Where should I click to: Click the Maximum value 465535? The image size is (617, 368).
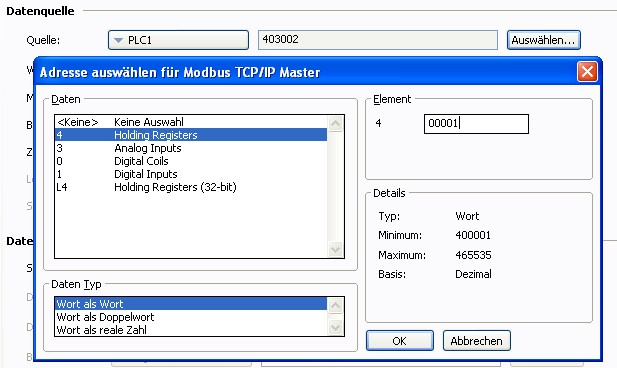[473, 255]
